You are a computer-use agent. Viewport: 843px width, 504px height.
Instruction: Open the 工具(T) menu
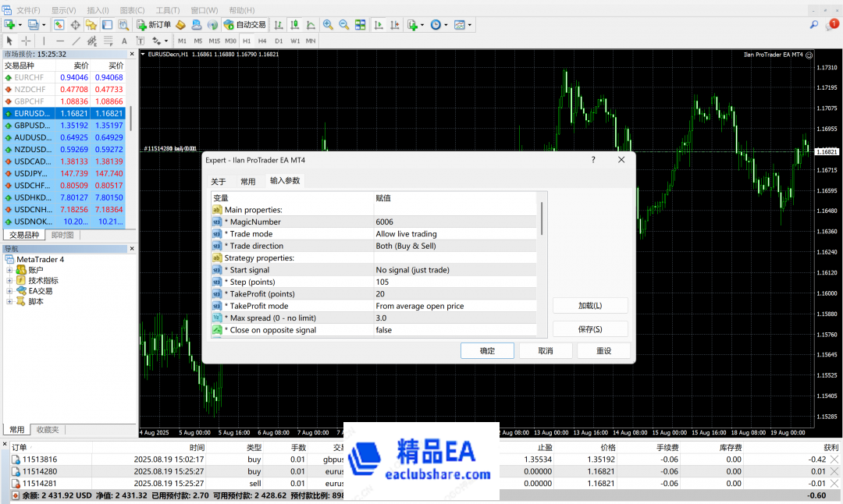click(168, 10)
